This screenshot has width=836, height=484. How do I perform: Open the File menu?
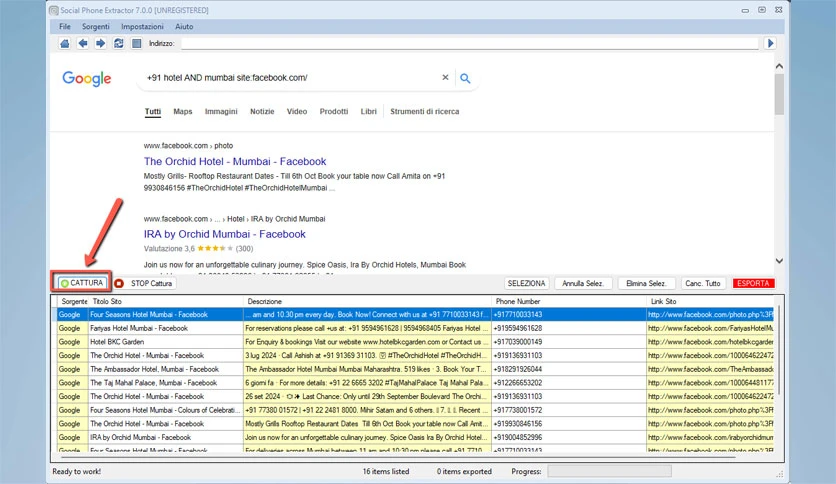(65, 26)
